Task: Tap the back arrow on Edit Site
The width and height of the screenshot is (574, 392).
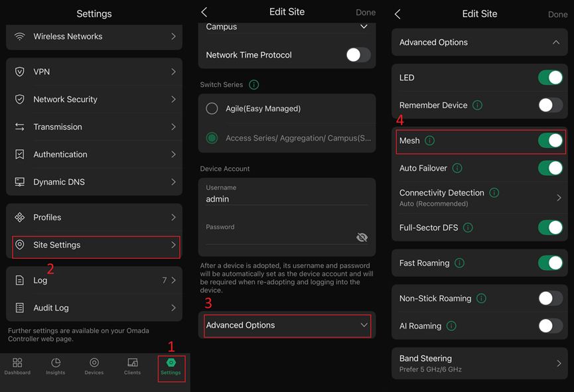Action: pos(204,11)
